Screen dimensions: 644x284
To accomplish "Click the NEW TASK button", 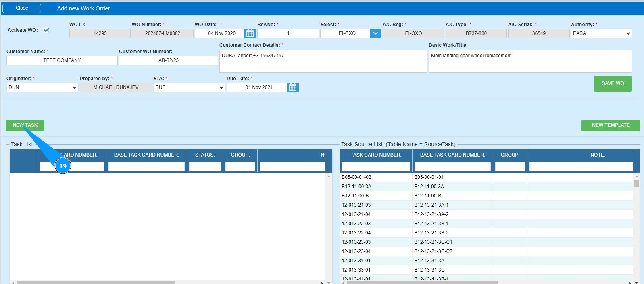I will (25, 125).
